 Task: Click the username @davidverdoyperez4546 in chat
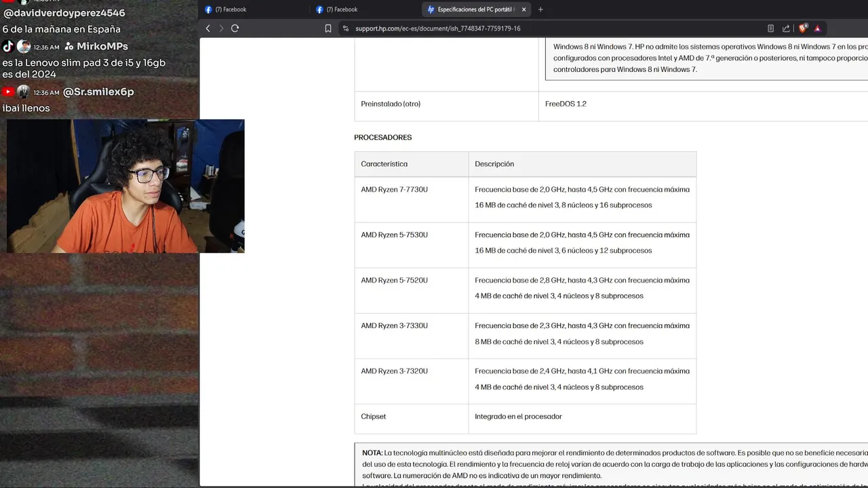tap(64, 13)
